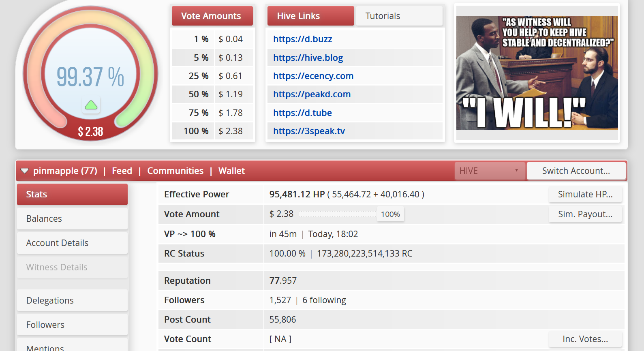
Task: Click the [ NA ] vote count value
Action: tap(280, 339)
